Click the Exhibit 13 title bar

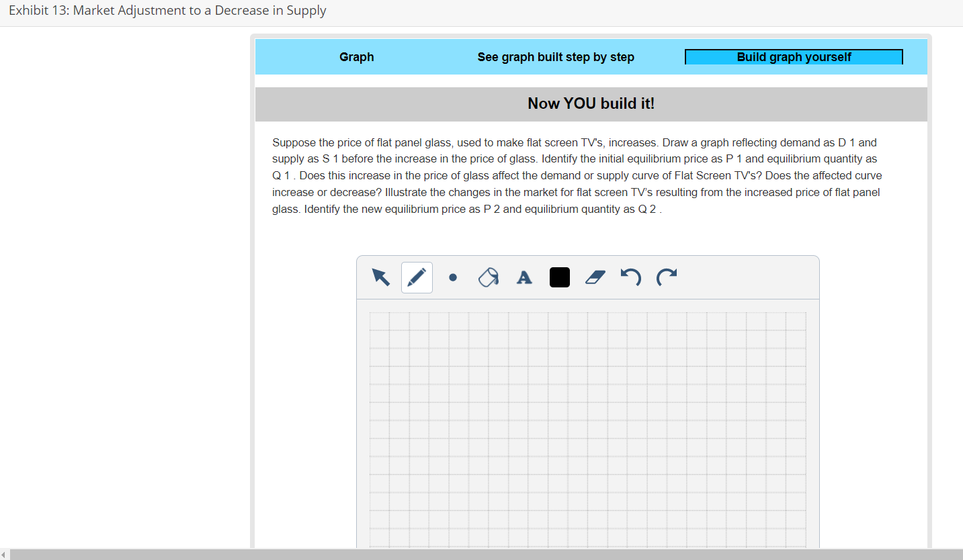[x=167, y=10]
